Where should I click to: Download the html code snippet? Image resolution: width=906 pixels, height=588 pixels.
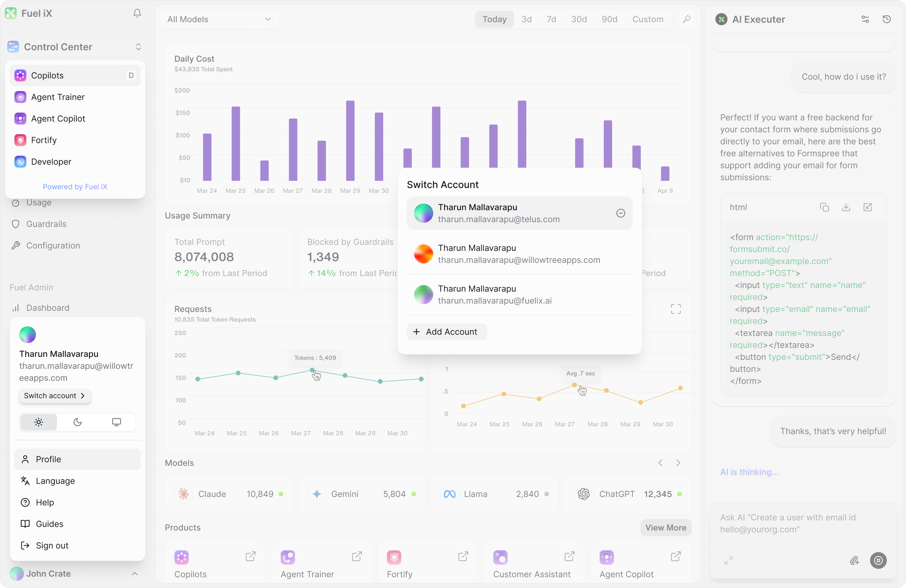point(846,207)
